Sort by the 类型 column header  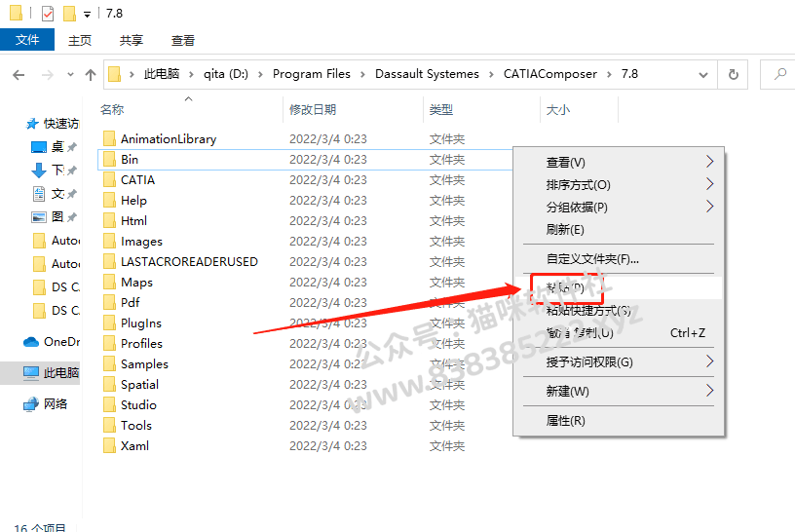pos(440,109)
